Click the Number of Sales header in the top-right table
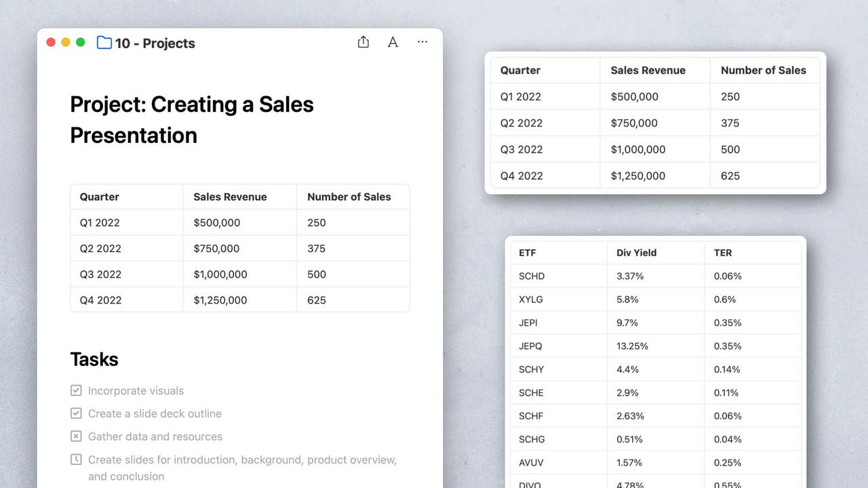 [763, 70]
